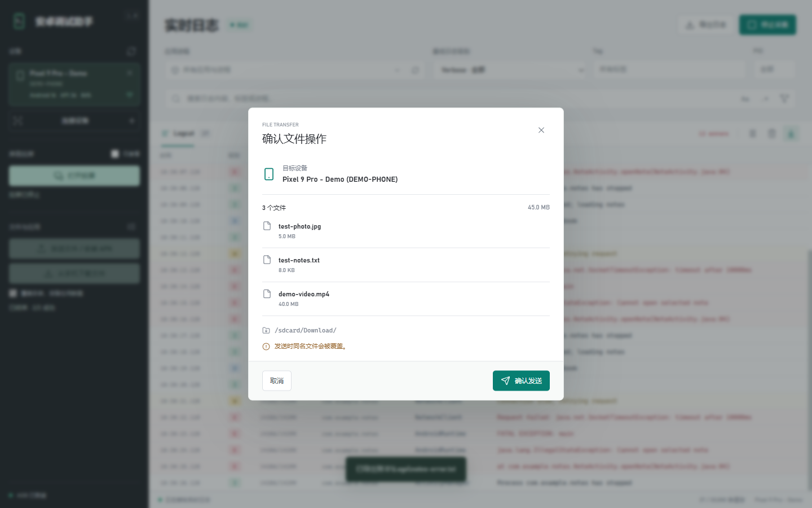Click the 40.0 MB size under demo-video.mp4
Image resolution: width=812 pixels, height=508 pixels.
point(289,304)
